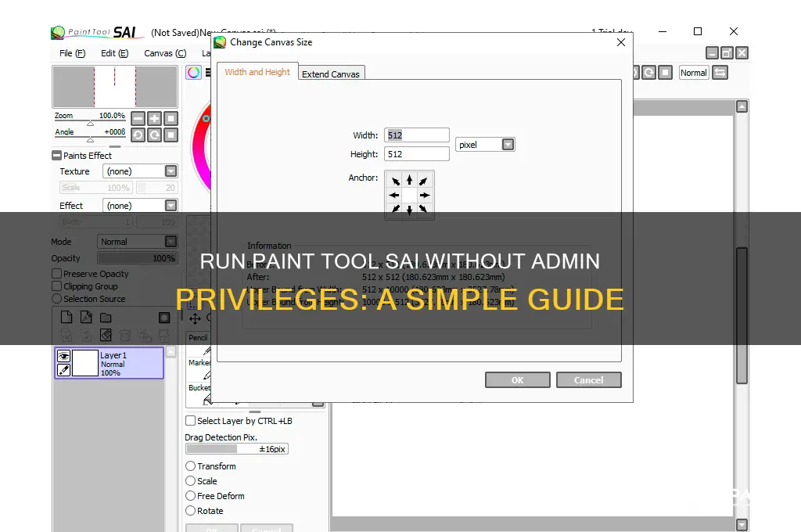Click the layer mask square icon
This screenshot has height=532, width=801.
(x=164, y=318)
